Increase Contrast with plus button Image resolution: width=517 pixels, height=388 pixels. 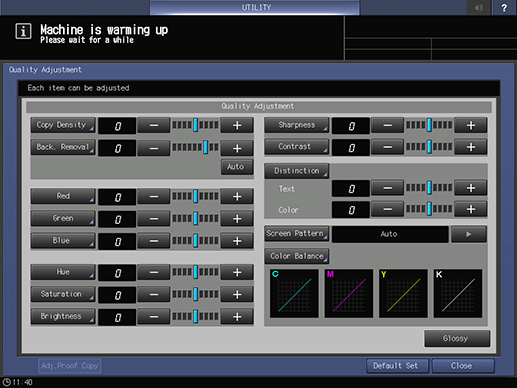471,147
